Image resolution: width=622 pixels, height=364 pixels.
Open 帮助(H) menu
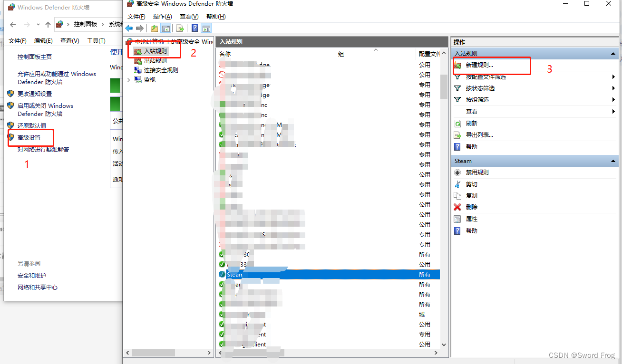(x=216, y=16)
